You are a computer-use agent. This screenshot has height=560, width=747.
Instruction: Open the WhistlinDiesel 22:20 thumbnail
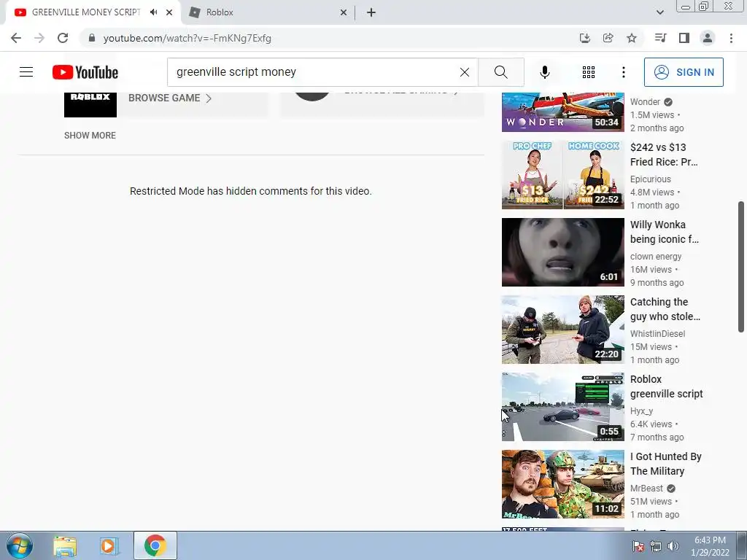tap(562, 330)
